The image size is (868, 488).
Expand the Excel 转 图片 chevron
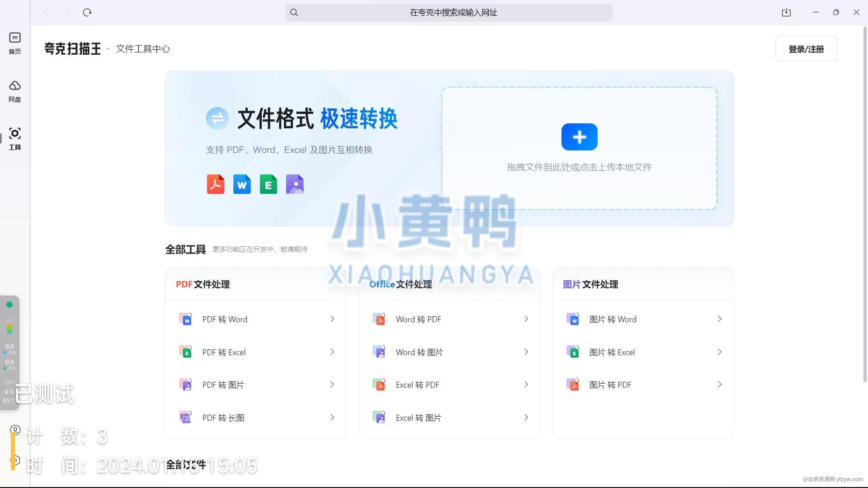point(526,418)
